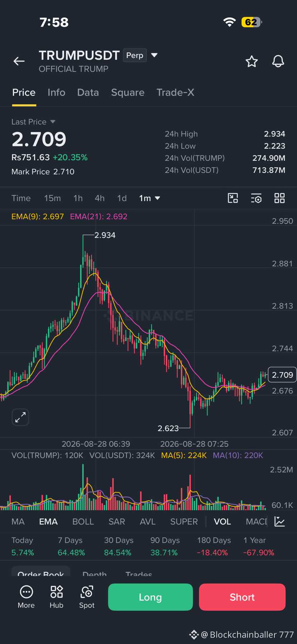
Task: Select the 1d timeframe
Action: [x=122, y=198]
